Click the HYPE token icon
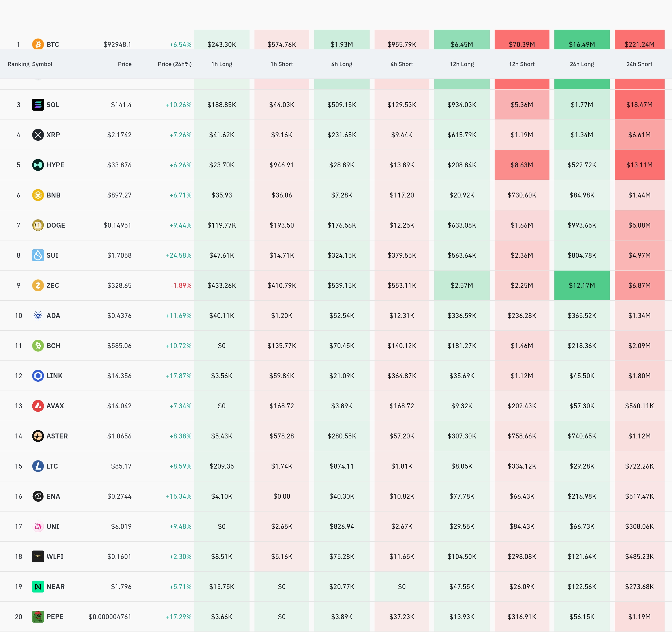672x632 pixels. (38, 165)
